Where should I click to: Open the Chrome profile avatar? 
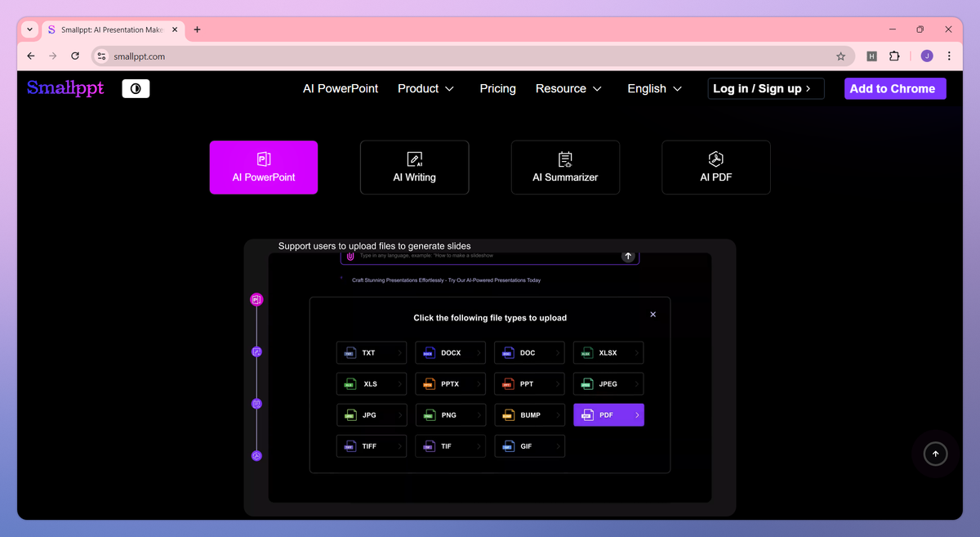tap(927, 56)
